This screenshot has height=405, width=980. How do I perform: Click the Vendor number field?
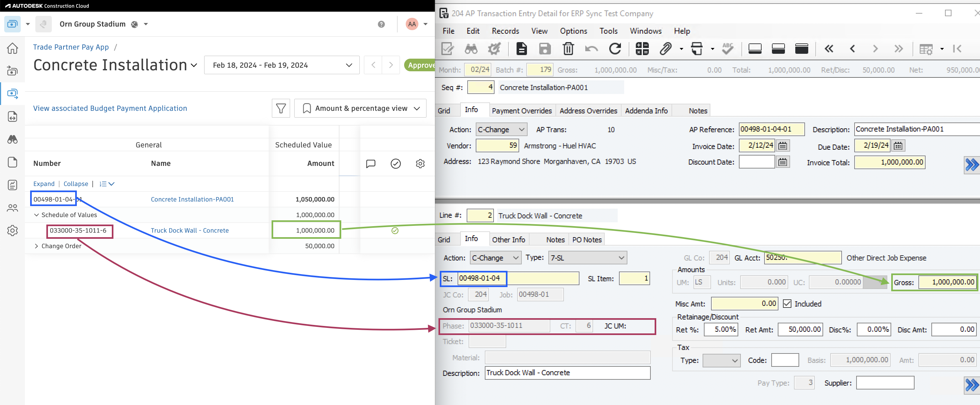click(x=497, y=146)
